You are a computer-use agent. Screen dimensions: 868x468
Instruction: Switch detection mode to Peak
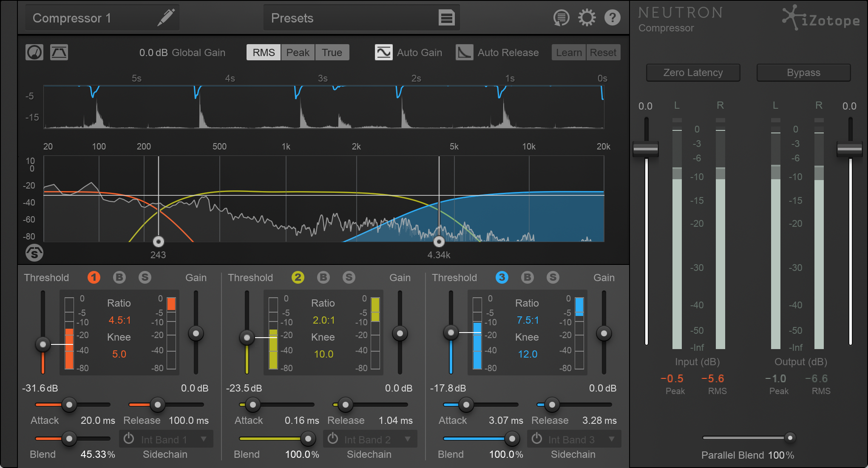(x=298, y=52)
